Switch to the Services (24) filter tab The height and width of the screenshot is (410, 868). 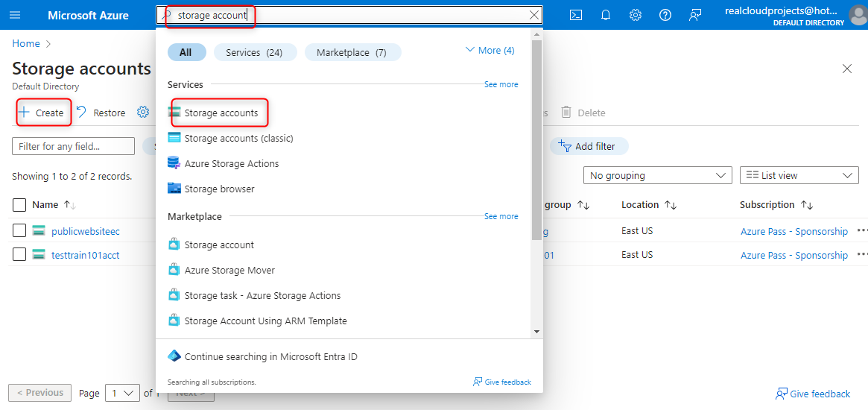(255, 52)
